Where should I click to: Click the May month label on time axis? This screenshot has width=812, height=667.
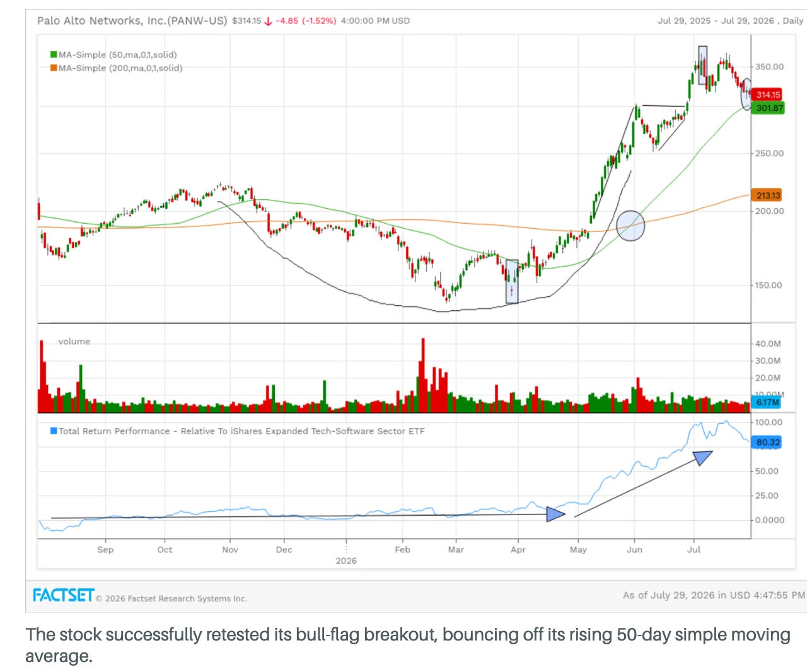(x=578, y=550)
